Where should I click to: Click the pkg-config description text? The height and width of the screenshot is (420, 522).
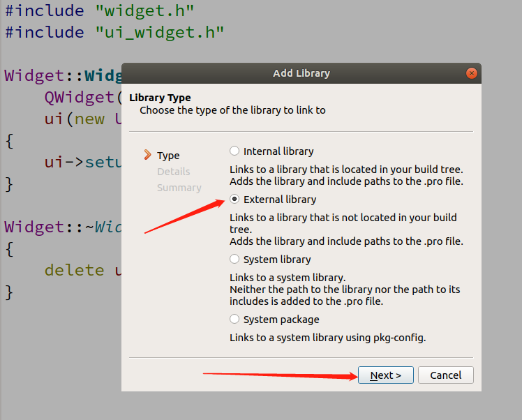point(327,338)
